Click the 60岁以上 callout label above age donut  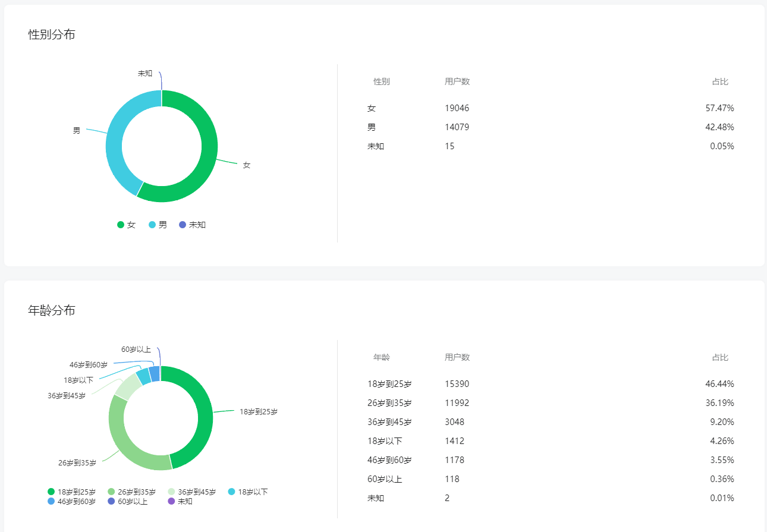pyautogui.click(x=136, y=349)
